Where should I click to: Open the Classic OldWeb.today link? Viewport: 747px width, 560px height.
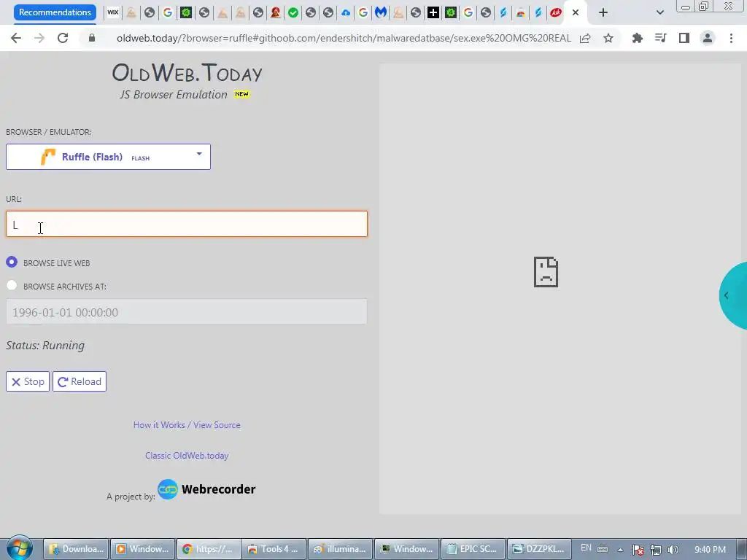point(187,455)
